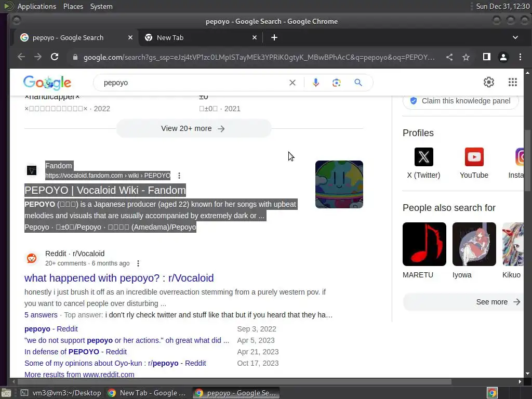Screen dimensions: 532x399
Task: Switch to the New Tab tab
Action: tap(201, 37)
